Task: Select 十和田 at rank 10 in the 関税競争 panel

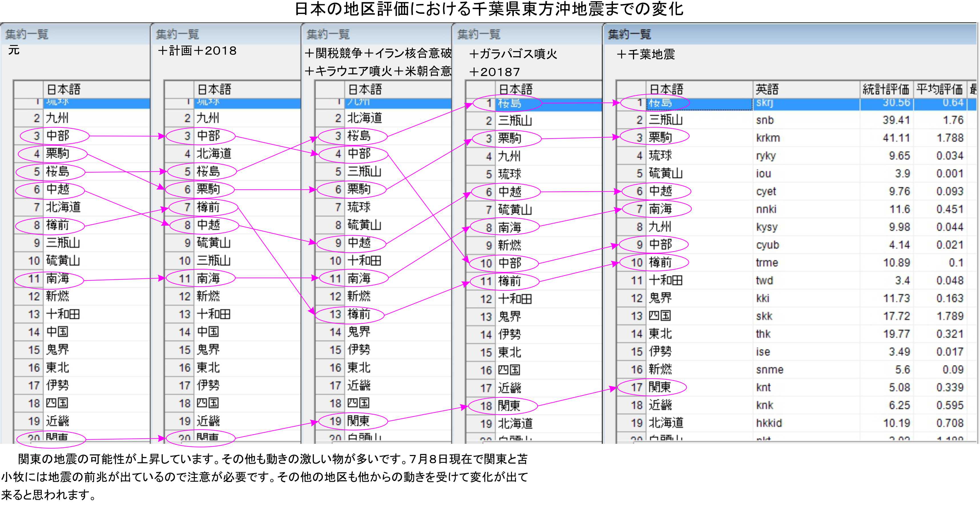Action: (x=364, y=261)
